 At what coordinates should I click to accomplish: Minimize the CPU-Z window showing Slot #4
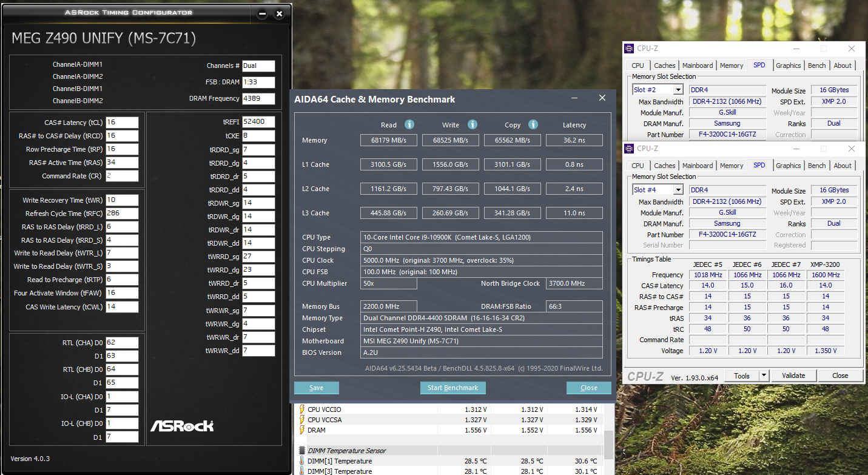(795, 149)
